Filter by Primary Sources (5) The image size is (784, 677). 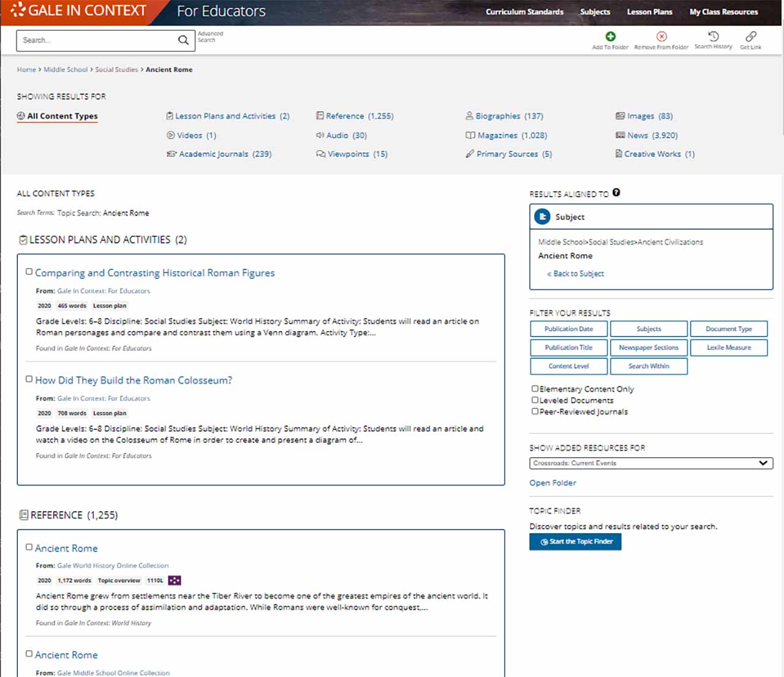point(508,154)
